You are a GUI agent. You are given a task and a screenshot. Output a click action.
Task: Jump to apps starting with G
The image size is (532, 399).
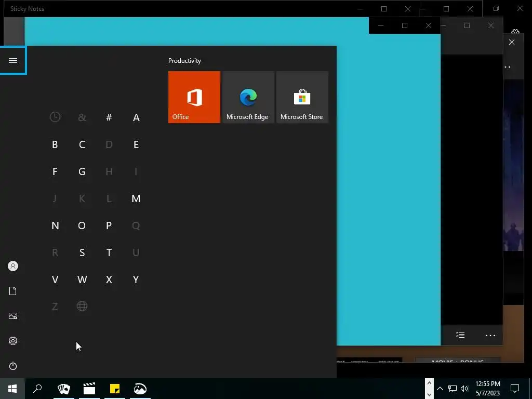pos(82,171)
